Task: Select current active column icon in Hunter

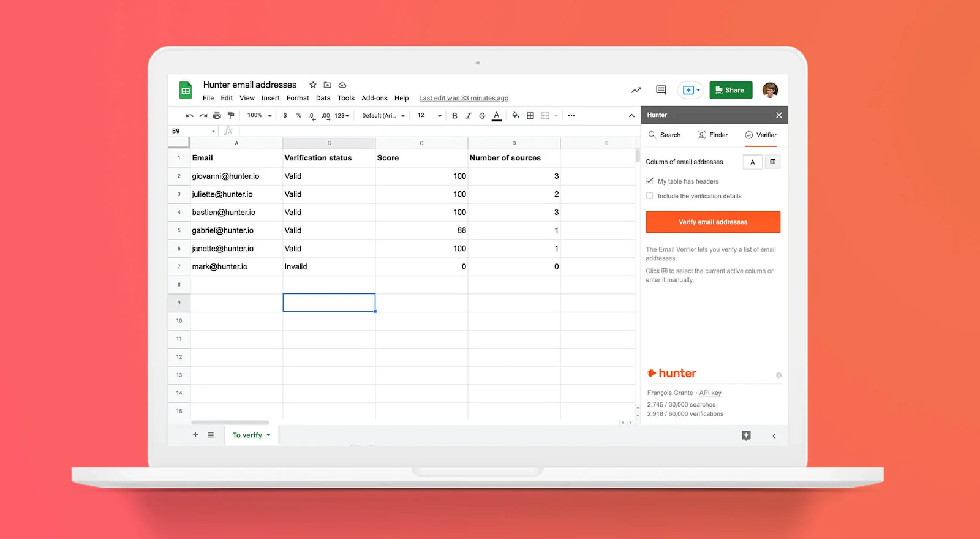Action: pyautogui.click(x=772, y=162)
